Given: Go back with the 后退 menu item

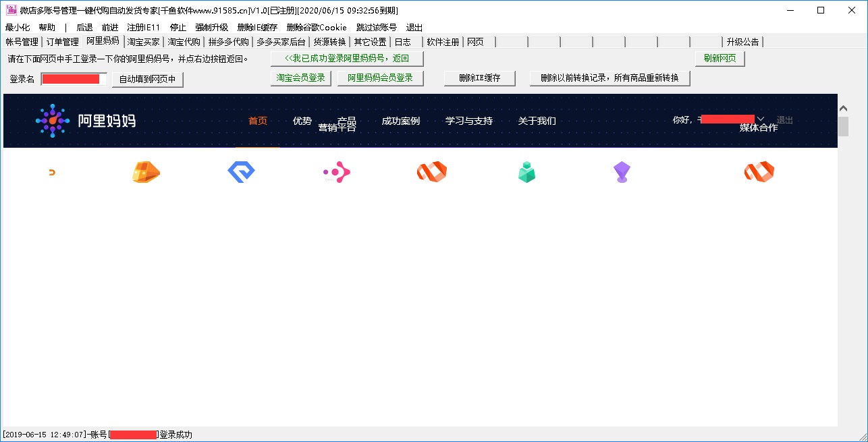Looking at the screenshot, I should tap(84, 28).
